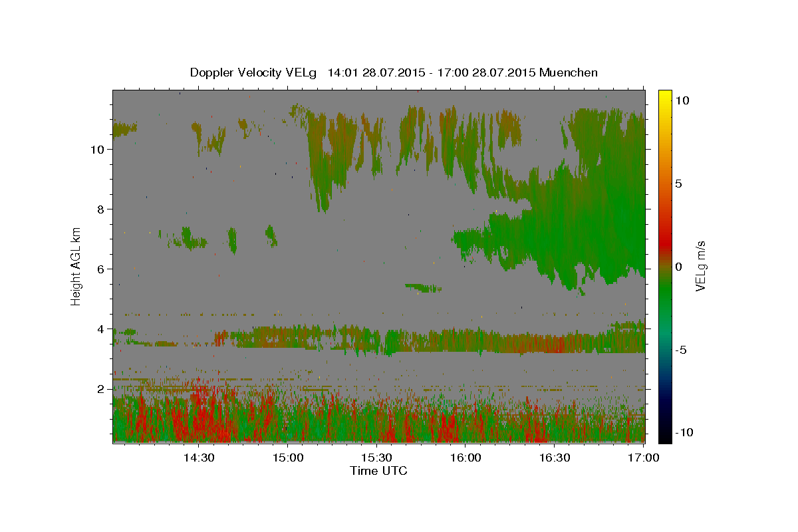The height and width of the screenshot is (532, 798).
Task: Click the colorbar tick label -5
Action: point(681,350)
